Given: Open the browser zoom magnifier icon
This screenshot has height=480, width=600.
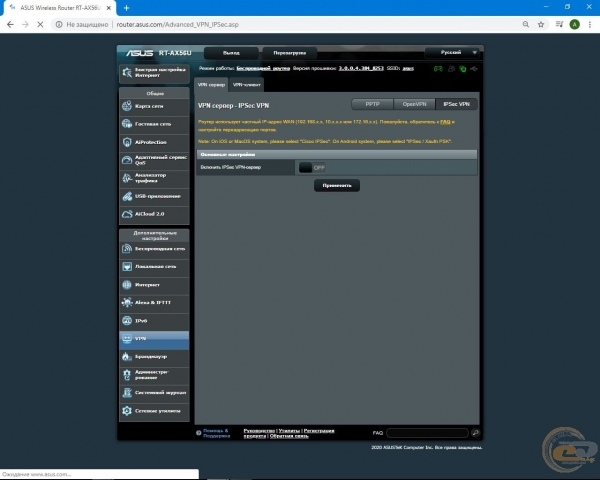Looking at the screenshot, I should [x=526, y=24].
